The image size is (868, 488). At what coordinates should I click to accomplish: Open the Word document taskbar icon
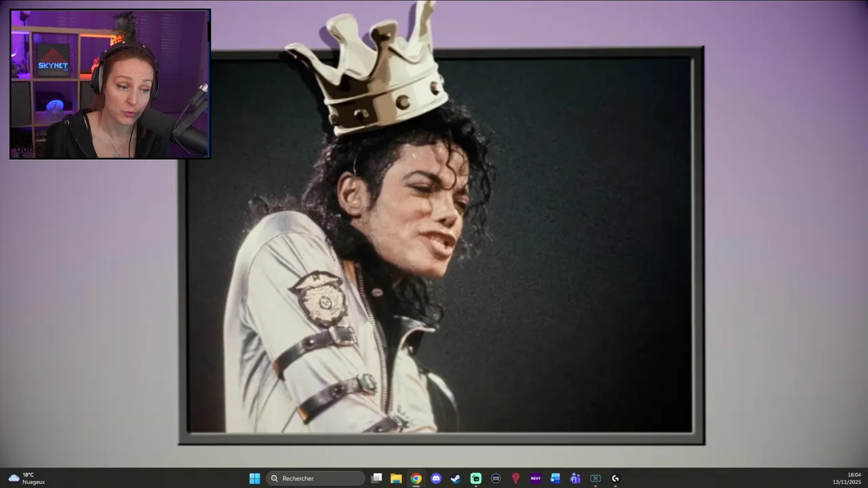pos(555,479)
